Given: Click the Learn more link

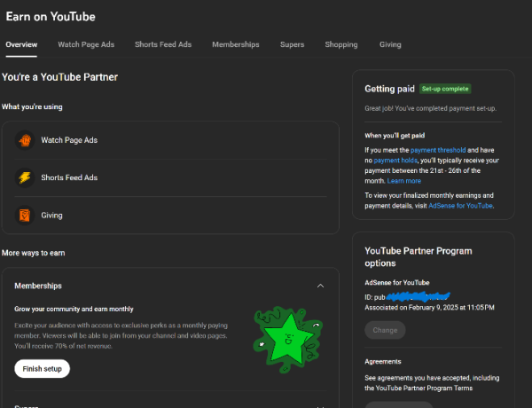Looking at the screenshot, I should pos(404,181).
